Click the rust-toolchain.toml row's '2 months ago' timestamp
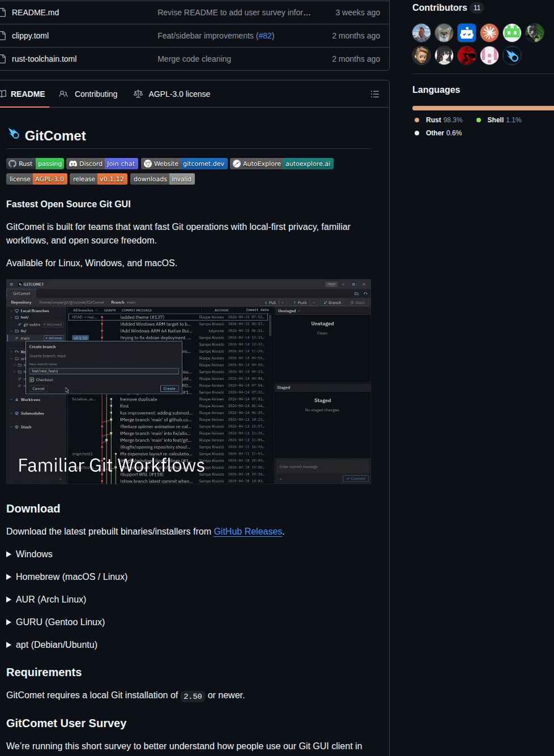The width and height of the screenshot is (554, 756). click(356, 59)
